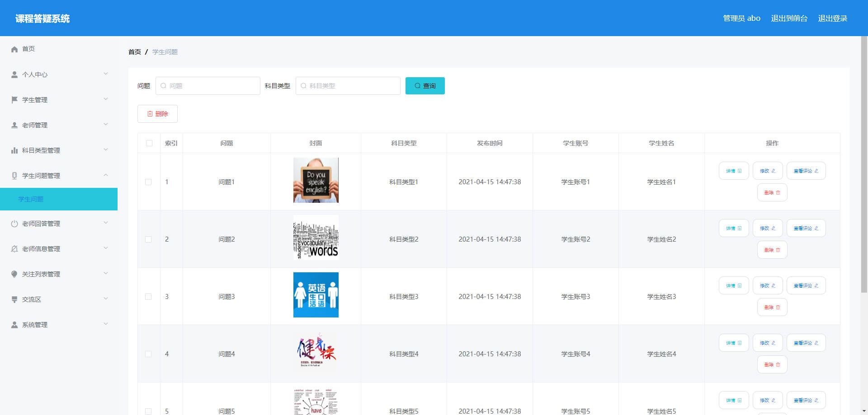Click the vertical page scrollbar
Viewport: 868px width, 415px height.
coord(864,165)
